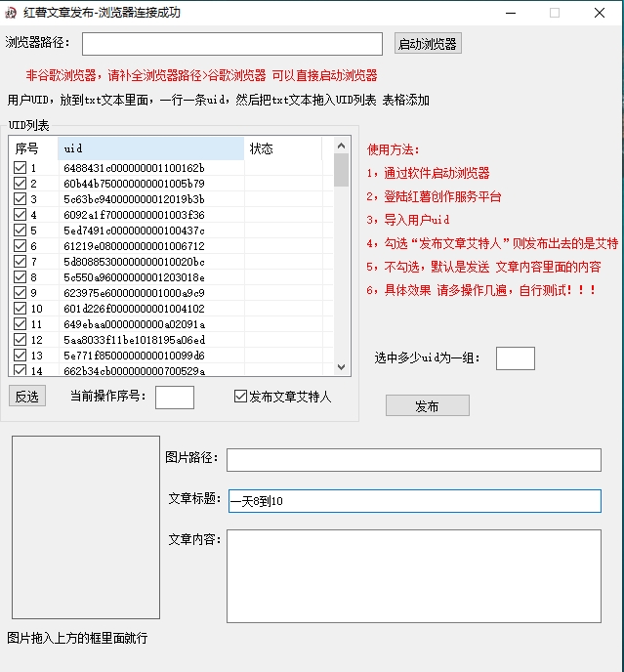The height and width of the screenshot is (672, 624).
Task: Toggle the checkbox for row 5
Action: click(x=21, y=231)
